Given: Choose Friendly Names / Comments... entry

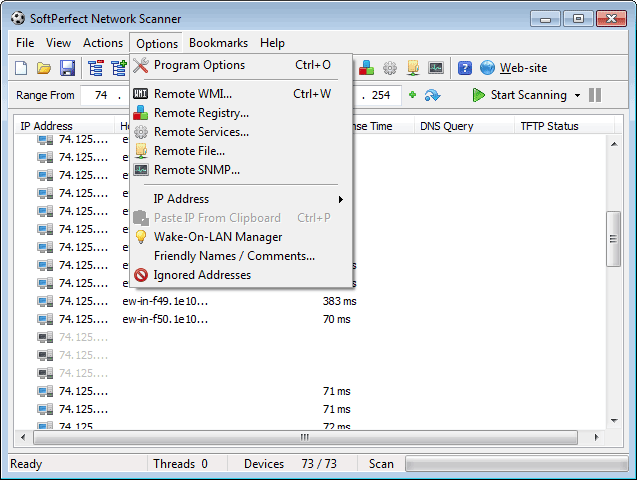Looking at the screenshot, I should 241,256.
